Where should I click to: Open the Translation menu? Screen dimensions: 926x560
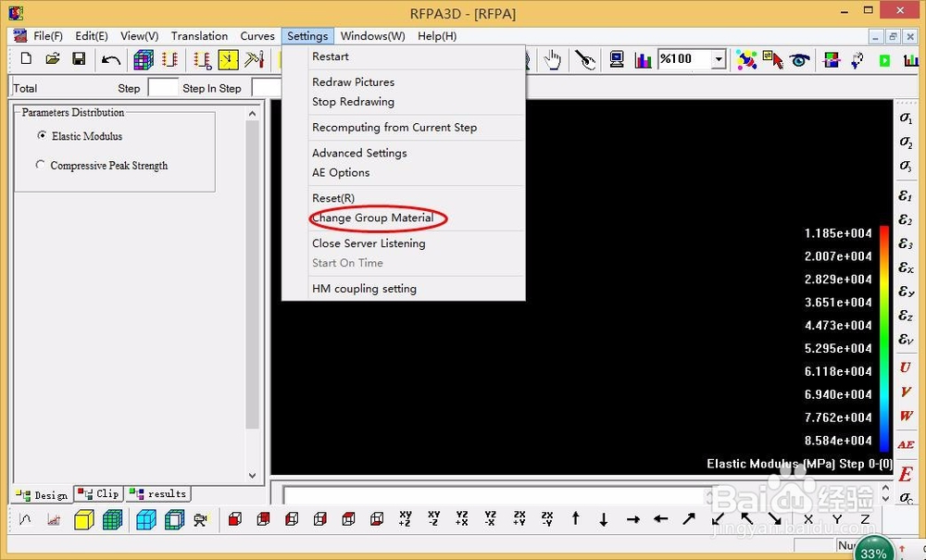(x=199, y=36)
